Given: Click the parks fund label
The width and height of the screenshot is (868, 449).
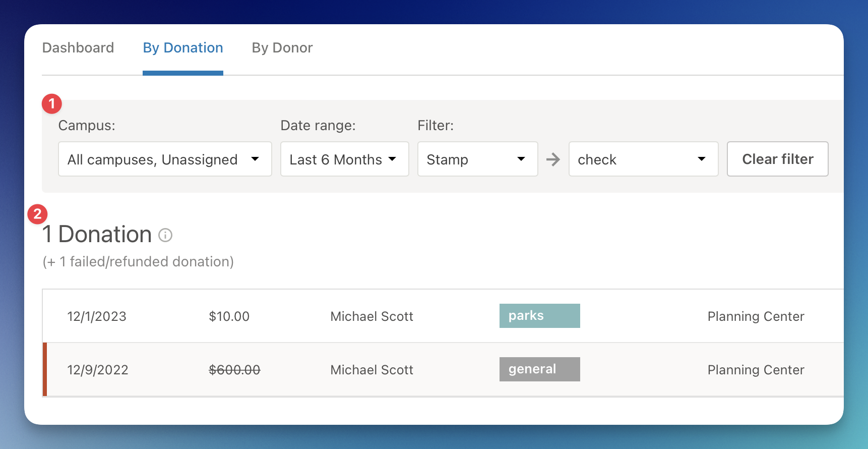Looking at the screenshot, I should pyautogui.click(x=539, y=316).
